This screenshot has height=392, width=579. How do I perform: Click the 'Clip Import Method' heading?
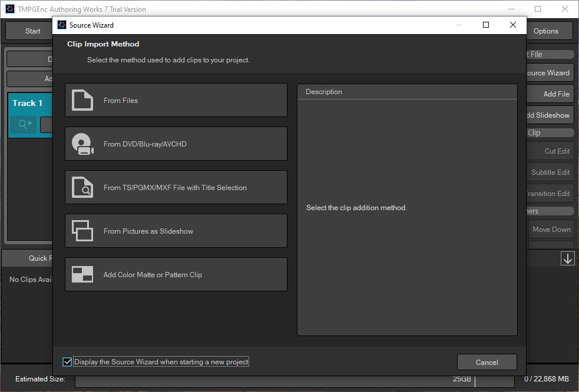103,44
